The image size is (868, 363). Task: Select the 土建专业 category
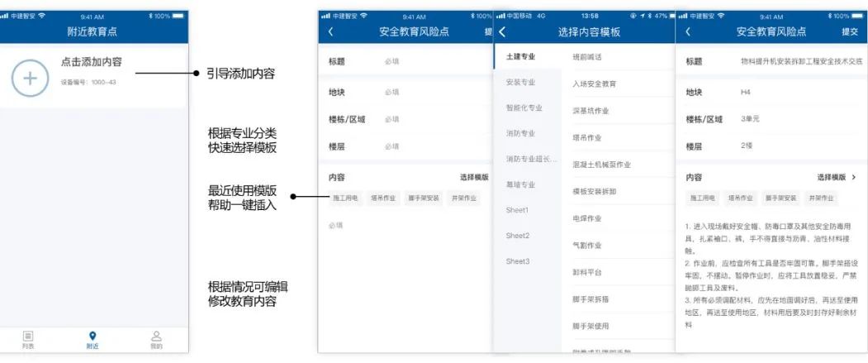(x=521, y=57)
